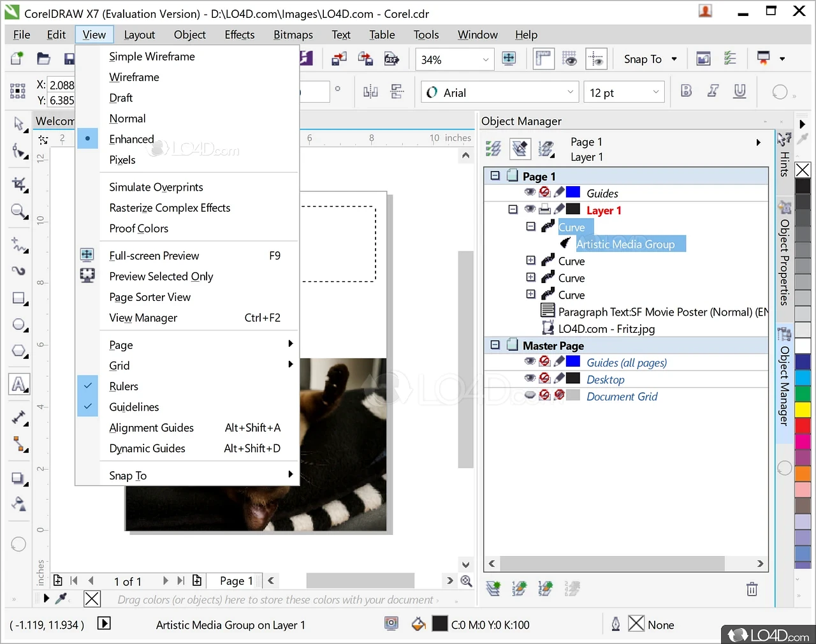Open the Object Manager flyout arrow

point(758,143)
